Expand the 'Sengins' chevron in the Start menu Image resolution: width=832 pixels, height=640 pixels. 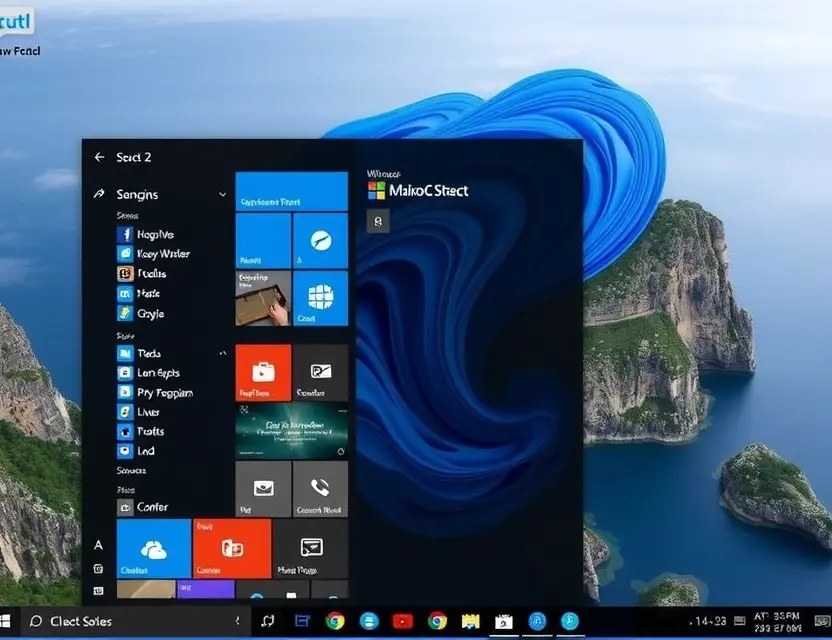(223, 195)
